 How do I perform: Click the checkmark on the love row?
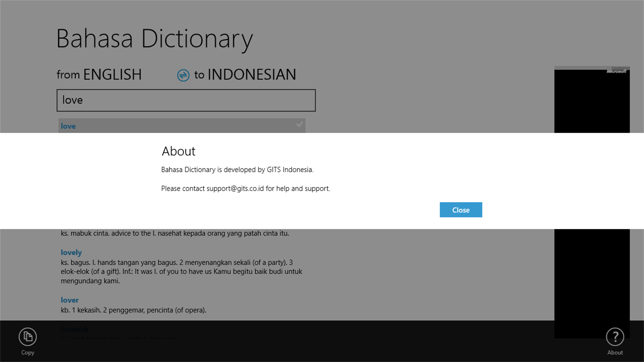pos(299,124)
